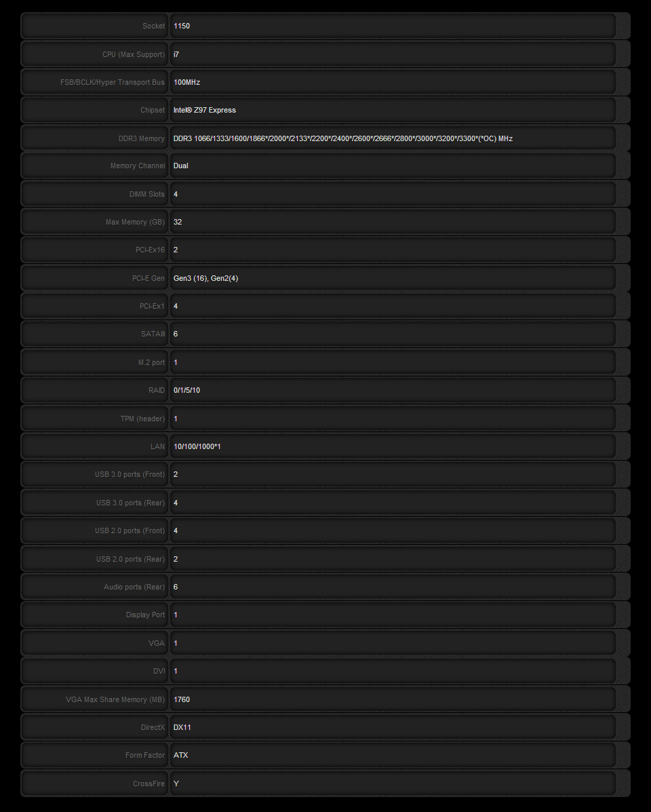Click the RAID value 0/1/5/10
The image size is (651, 812).
coord(186,390)
